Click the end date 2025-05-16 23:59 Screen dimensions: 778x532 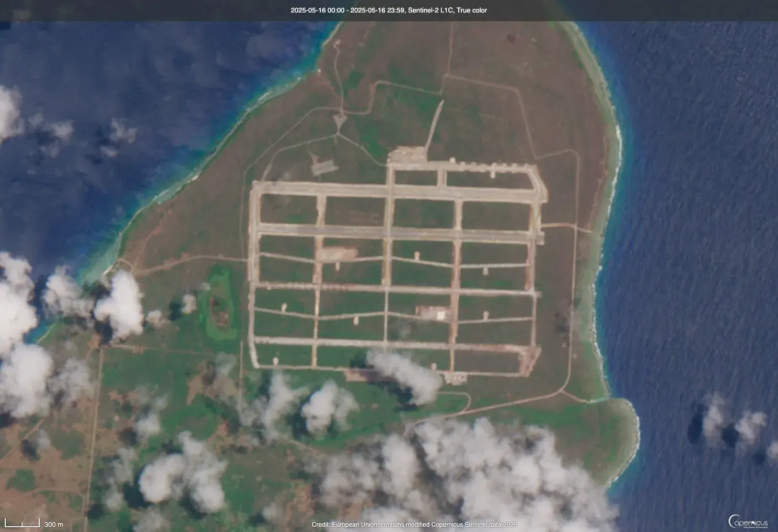pyautogui.click(x=377, y=10)
